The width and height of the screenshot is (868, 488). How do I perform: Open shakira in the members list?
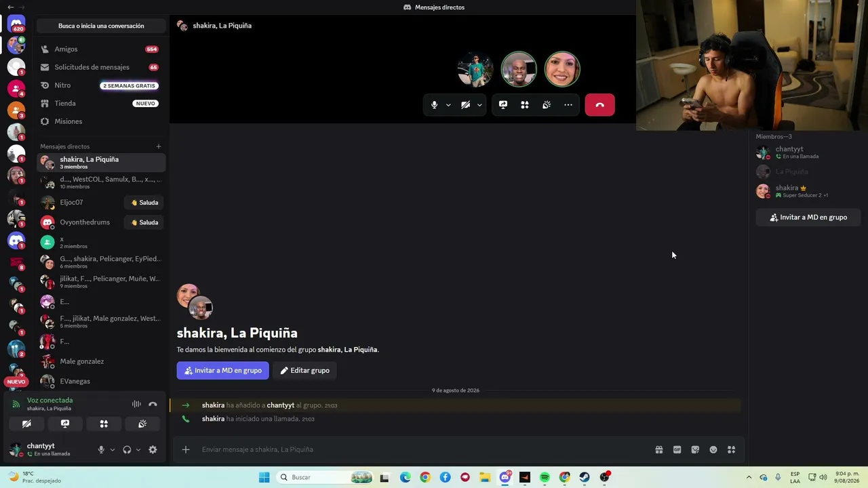(x=808, y=190)
